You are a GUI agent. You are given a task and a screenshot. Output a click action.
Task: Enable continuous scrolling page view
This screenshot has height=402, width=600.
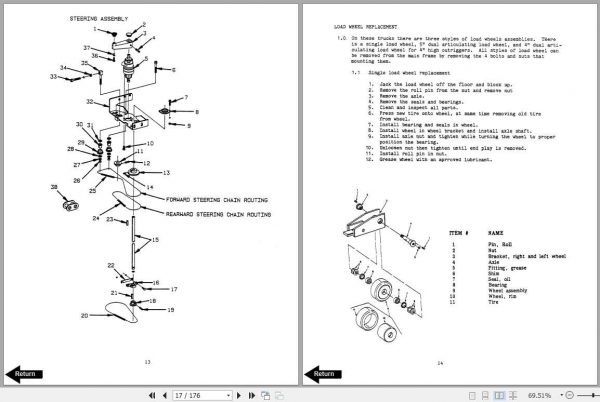(485, 395)
